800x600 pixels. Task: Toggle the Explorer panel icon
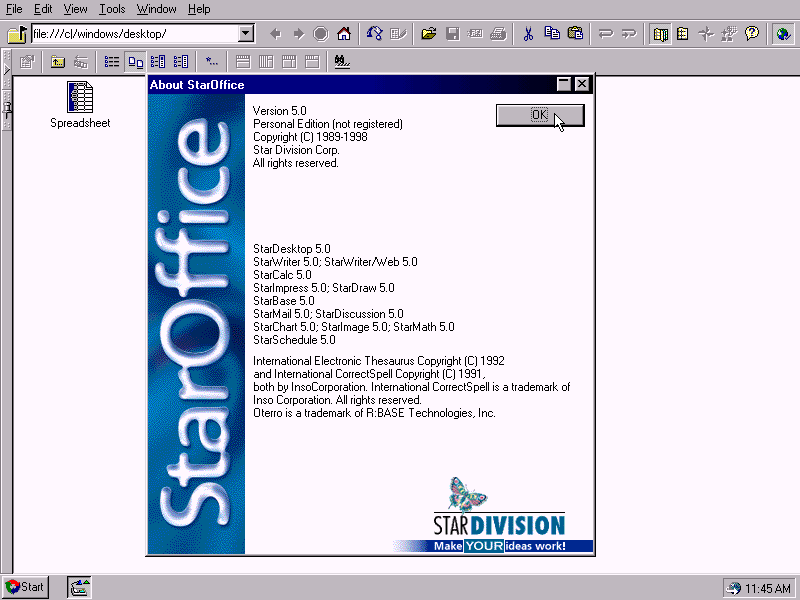(x=660, y=34)
